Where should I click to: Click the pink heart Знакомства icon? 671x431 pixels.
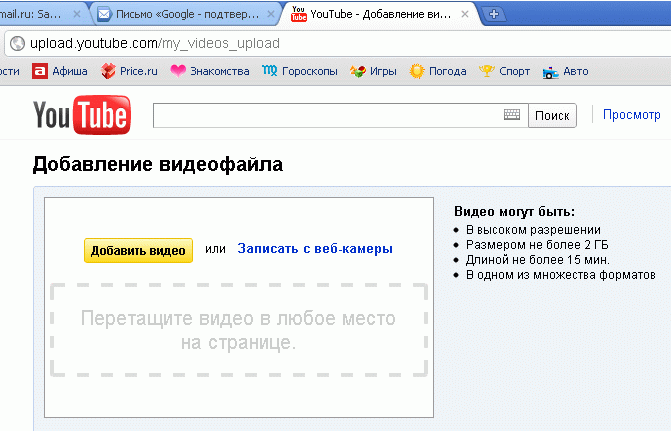[x=178, y=71]
